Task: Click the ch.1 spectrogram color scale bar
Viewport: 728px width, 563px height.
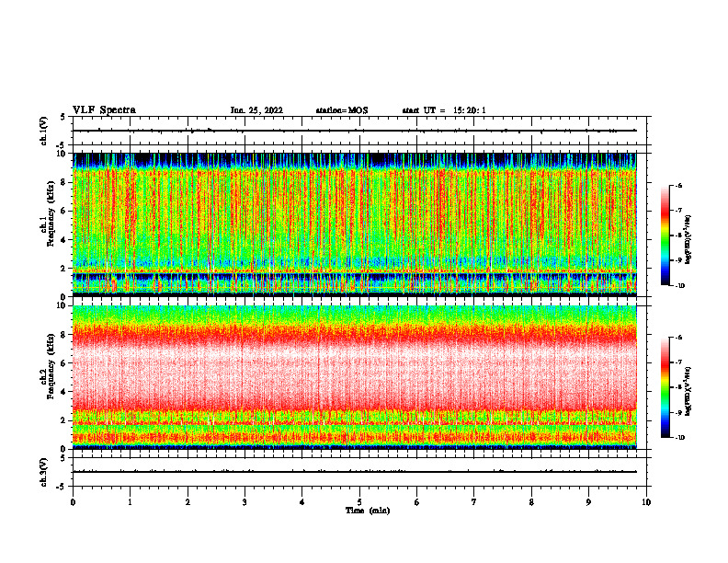Action: [x=665, y=236]
